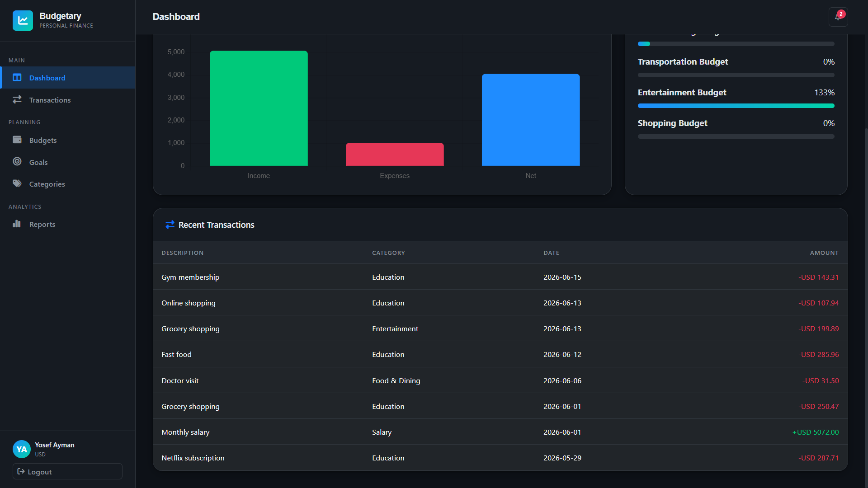Click the Entertainment category cell

(395, 329)
